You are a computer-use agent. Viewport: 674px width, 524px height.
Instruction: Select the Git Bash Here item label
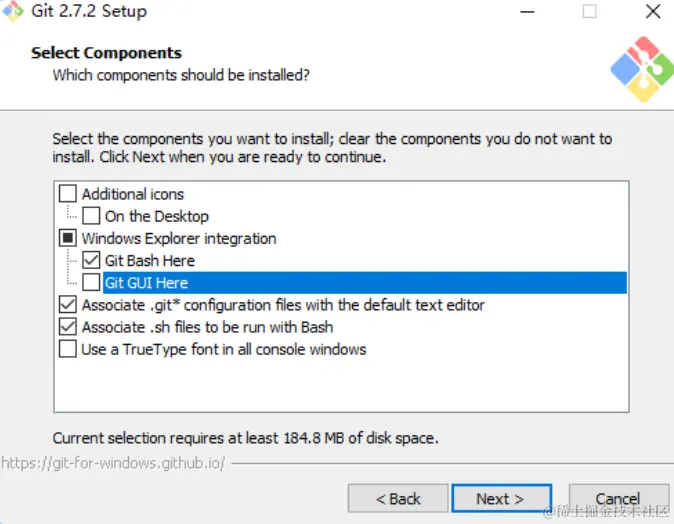pyautogui.click(x=150, y=261)
